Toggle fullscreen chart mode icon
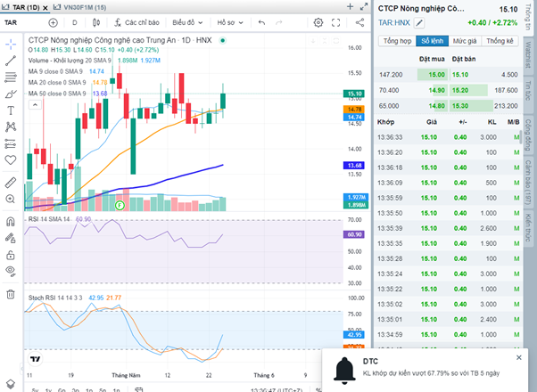This screenshot has width=537, height=392. click(x=336, y=22)
